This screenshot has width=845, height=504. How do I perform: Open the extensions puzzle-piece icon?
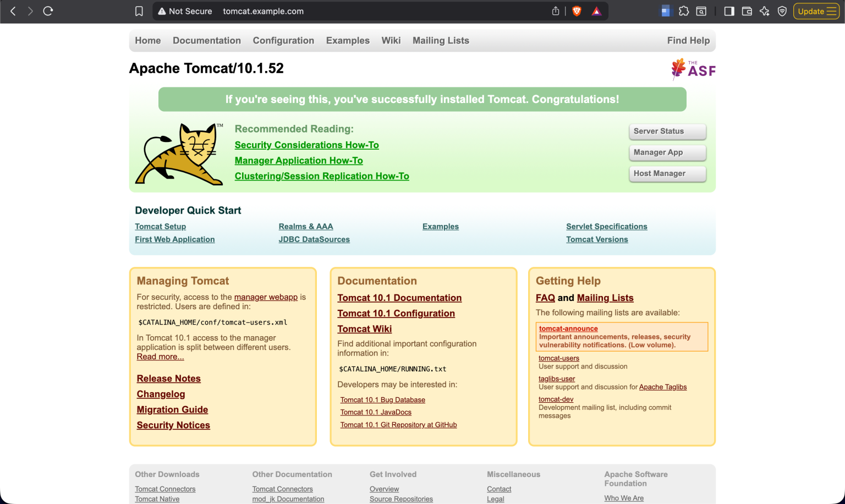683,10
